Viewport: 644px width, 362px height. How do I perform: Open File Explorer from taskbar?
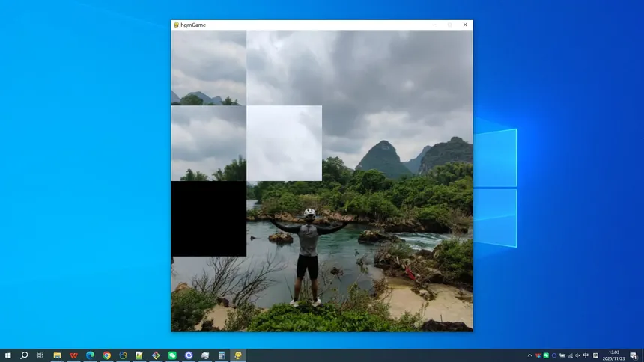pyautogui.click(x=57, y=355)
